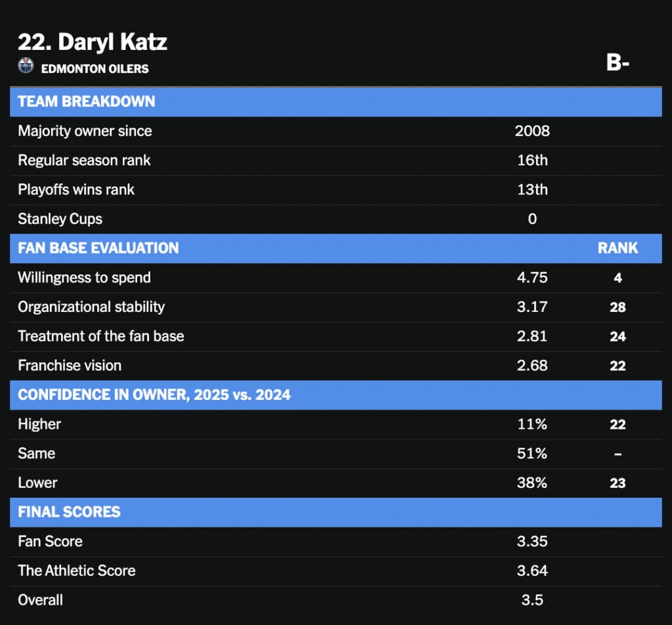Viewport: 672px width, 625px height.
Task: Select the "Stanley Cups" row label
Action: point(60,219)
